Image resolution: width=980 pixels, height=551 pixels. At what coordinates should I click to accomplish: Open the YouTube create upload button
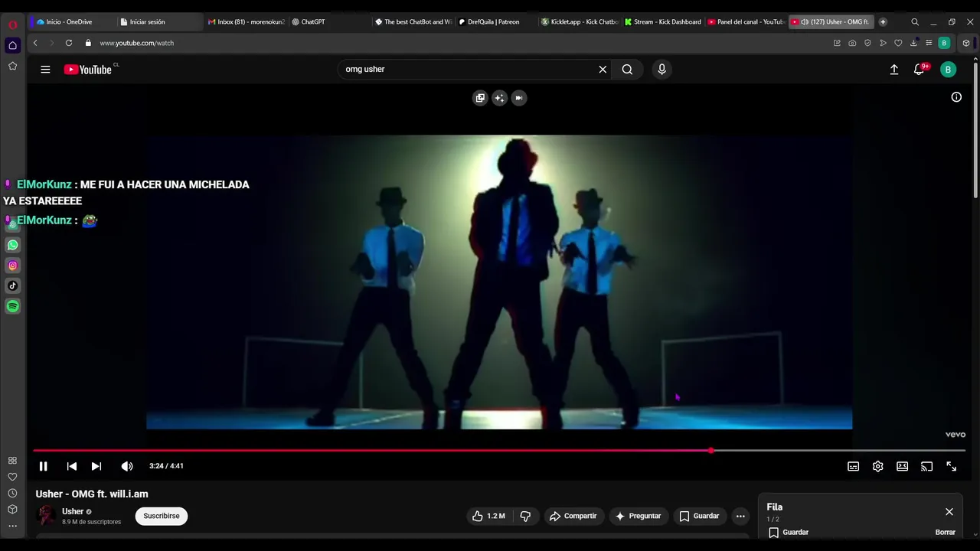[894, 70]
